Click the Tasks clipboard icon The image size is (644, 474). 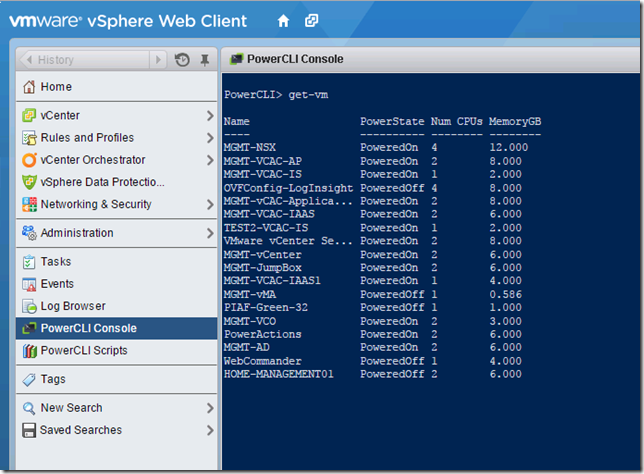coord(29,262)
